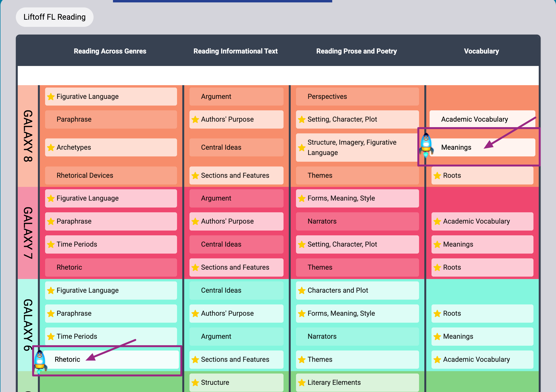Image resolution: width=556 pixels, height=392 pixels.
Task: Click the star beside Galaxy 8 Roots
Action: (x=437, y=176)
